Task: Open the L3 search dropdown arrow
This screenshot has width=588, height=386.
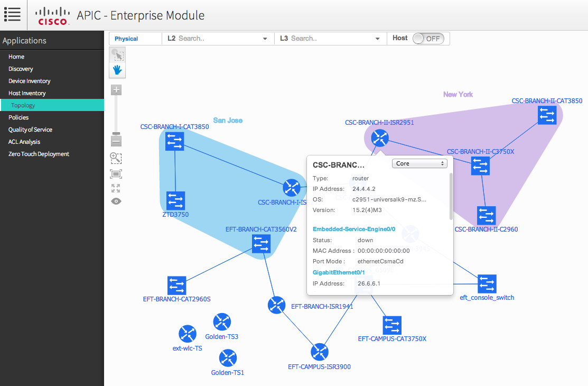Action: click(x=378, y=39)
